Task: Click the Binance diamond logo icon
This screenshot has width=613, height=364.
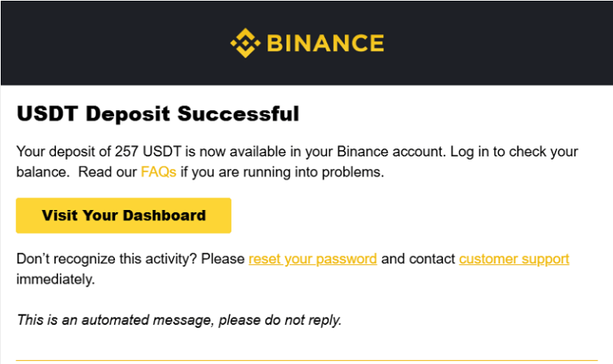Action: (x=245, y=43)
